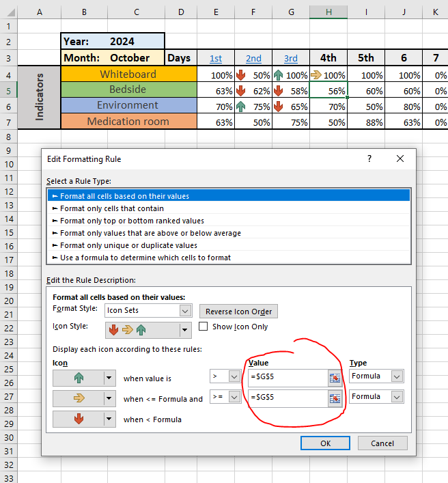This screenshot has width=448, height=483.
Task: Select column E header
Action: (x=216, y=12)
